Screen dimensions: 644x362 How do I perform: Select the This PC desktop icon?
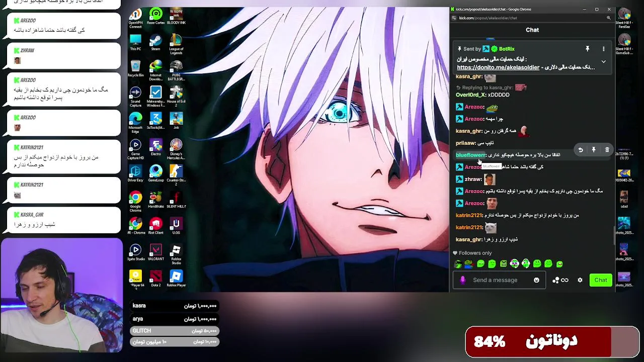(x=135, y=42)
